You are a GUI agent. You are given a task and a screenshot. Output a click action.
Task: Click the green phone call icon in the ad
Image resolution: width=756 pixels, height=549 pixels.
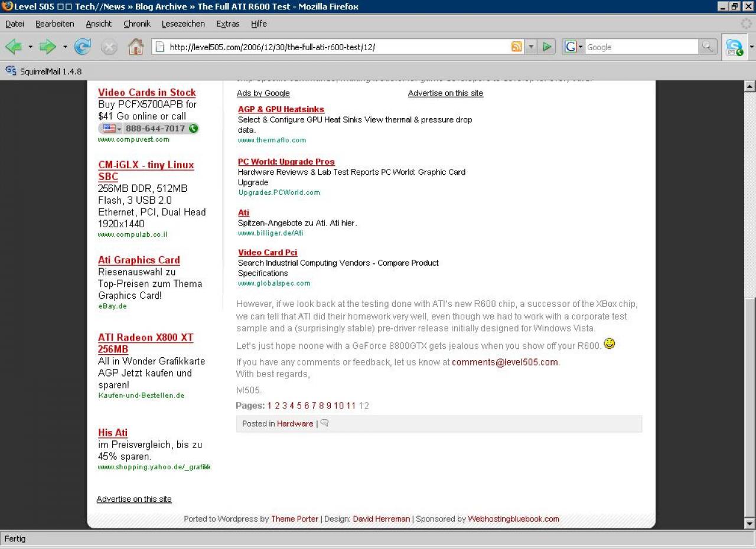193,128
